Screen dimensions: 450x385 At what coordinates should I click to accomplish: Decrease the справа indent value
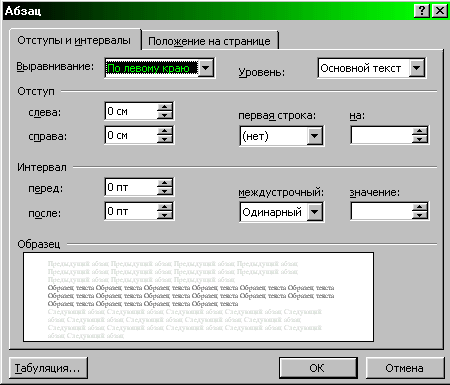point(165,139)
